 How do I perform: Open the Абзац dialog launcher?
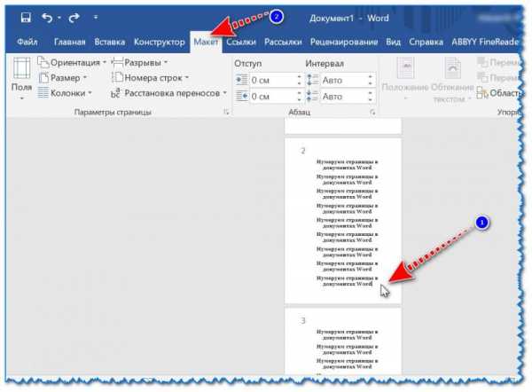coord(372,113)
